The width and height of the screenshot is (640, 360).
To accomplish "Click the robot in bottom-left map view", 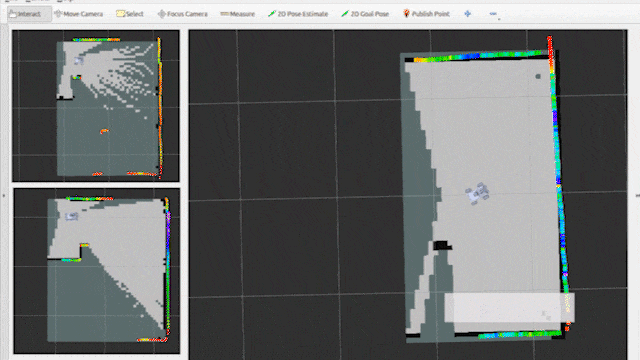I will 72,216.
